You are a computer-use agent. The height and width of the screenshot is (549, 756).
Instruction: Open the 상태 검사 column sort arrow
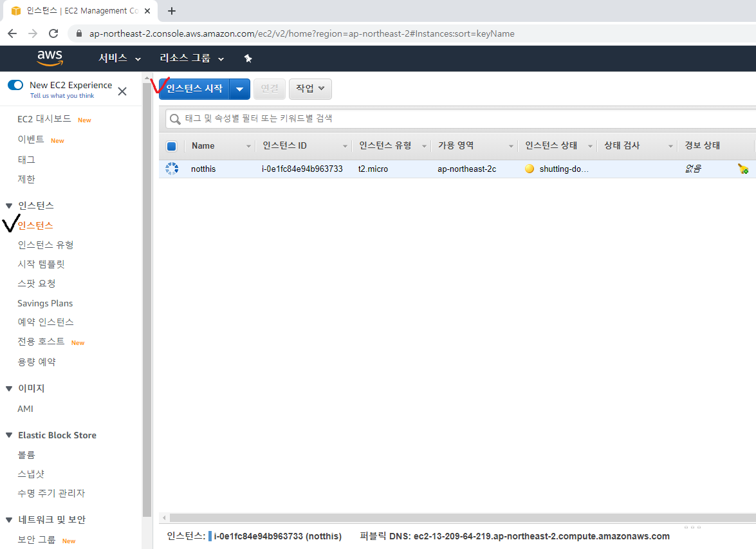(670, 146)
